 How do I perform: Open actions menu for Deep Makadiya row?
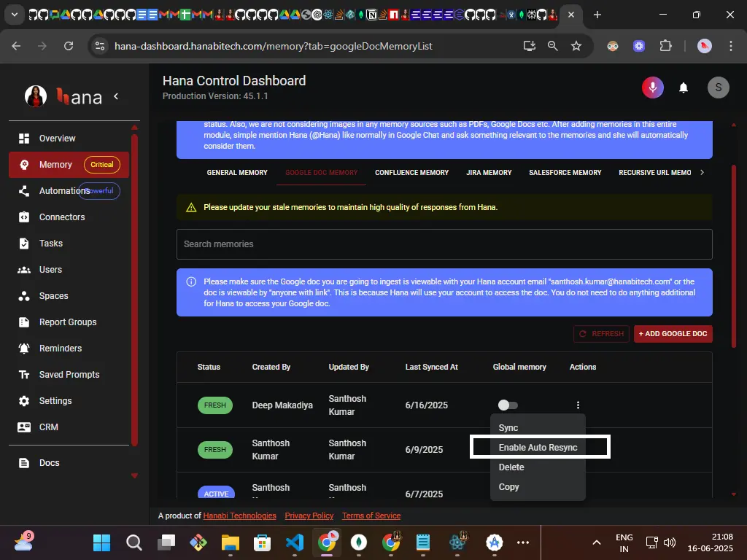tap(578, 405)
